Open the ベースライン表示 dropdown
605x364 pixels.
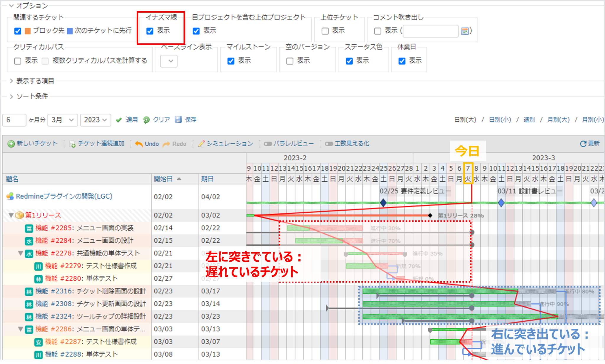point(168,61)
